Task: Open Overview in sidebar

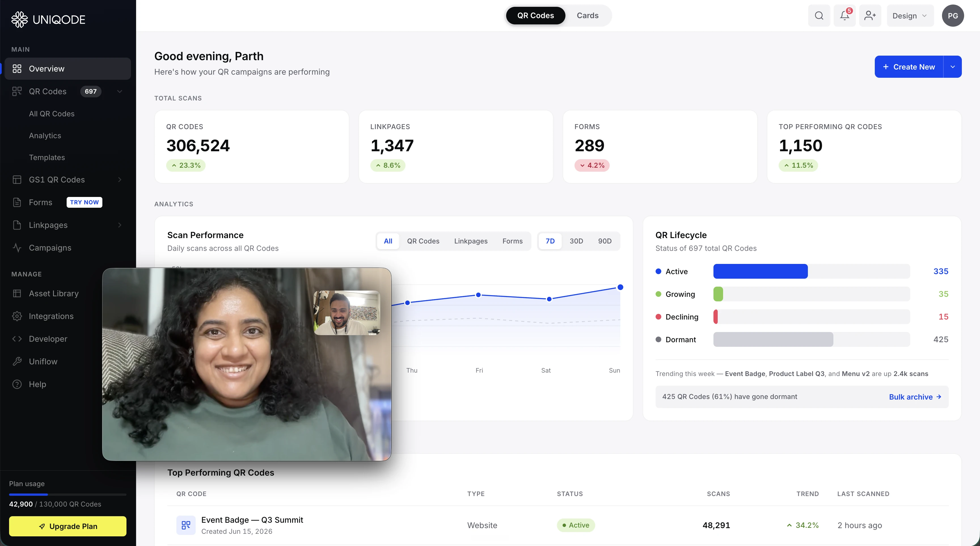Action: point(68,69)
